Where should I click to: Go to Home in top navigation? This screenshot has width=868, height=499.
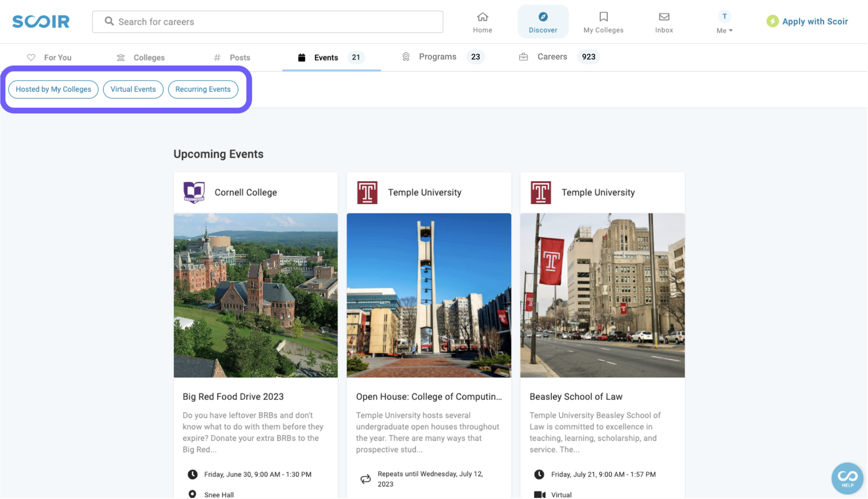482,22
